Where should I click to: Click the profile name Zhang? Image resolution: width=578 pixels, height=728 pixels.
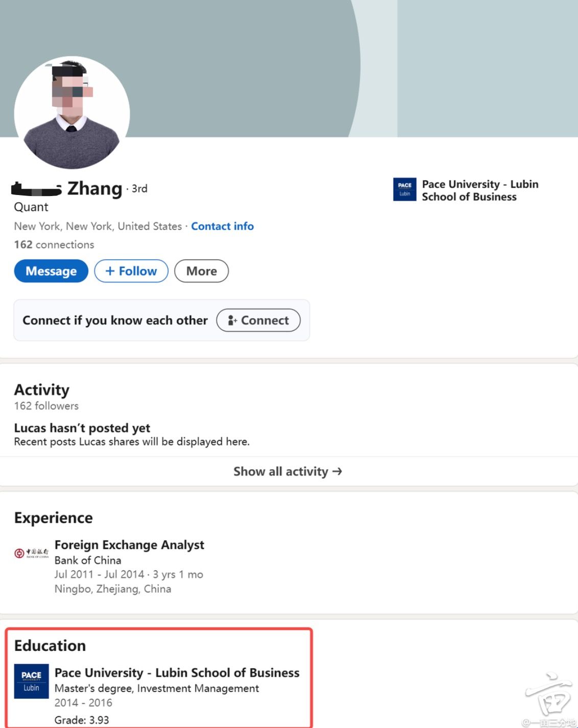pyautogui.click(x=94, y=189)
